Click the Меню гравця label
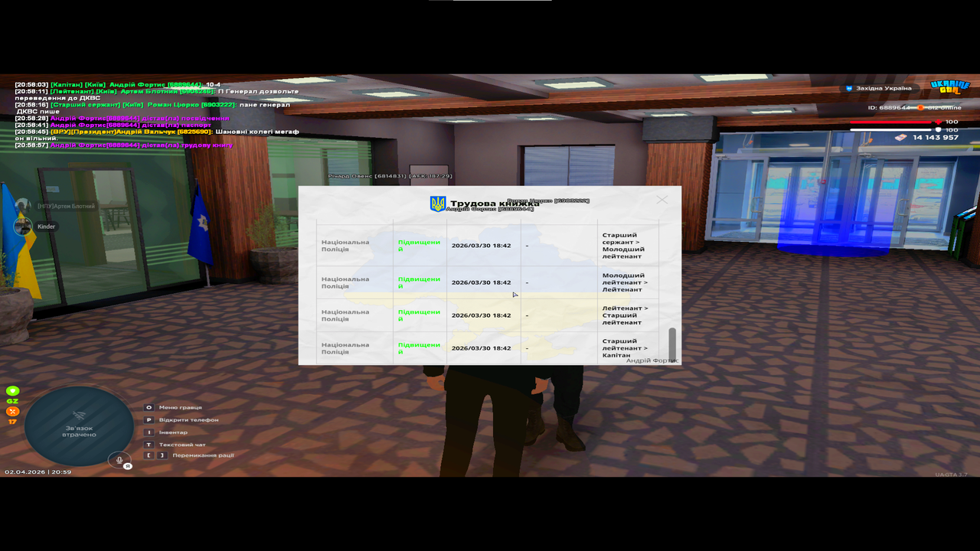The height and width of the screenshot is (551, 980). [x=181, y=407]
